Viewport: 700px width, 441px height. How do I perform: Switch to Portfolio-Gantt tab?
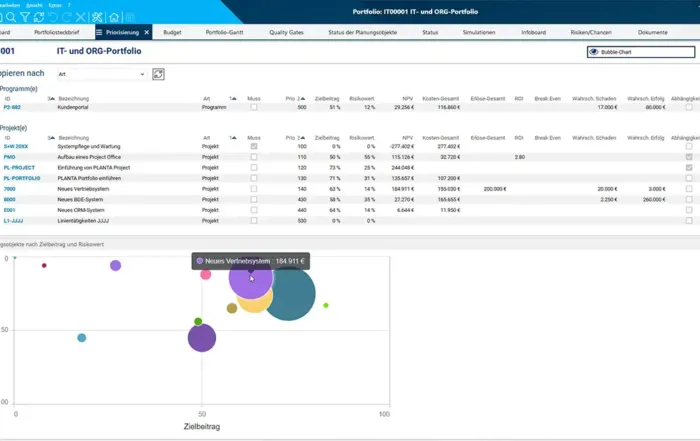pyautogui.click(x=224, y=32)
